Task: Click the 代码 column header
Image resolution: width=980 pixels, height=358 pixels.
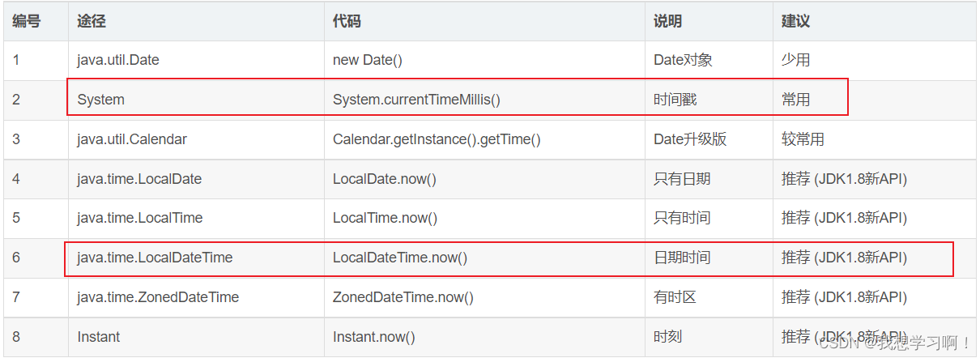Action: (x=347, y=21)
